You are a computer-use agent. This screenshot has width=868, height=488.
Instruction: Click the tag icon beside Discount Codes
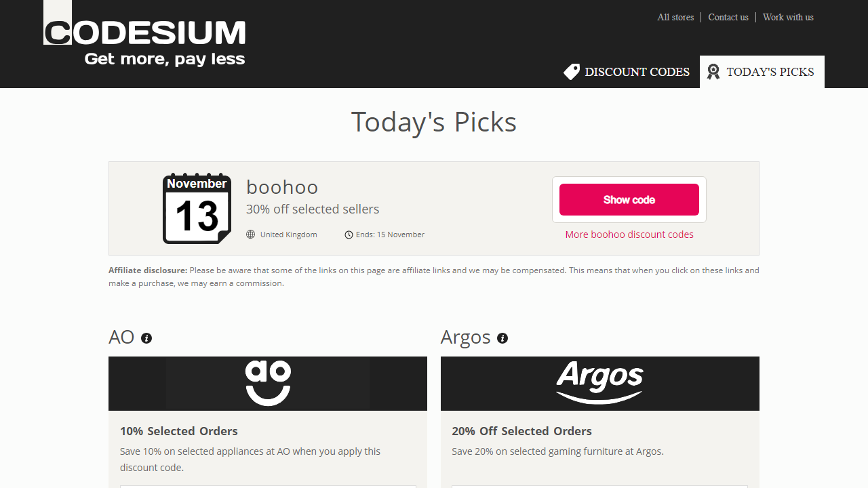pos(572,72)
